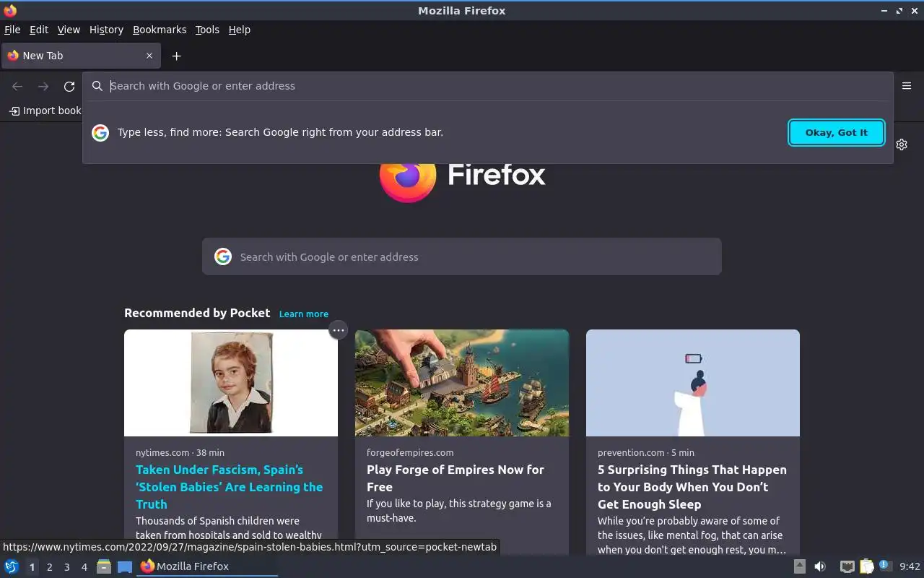Open the History menu

point(106,30)
